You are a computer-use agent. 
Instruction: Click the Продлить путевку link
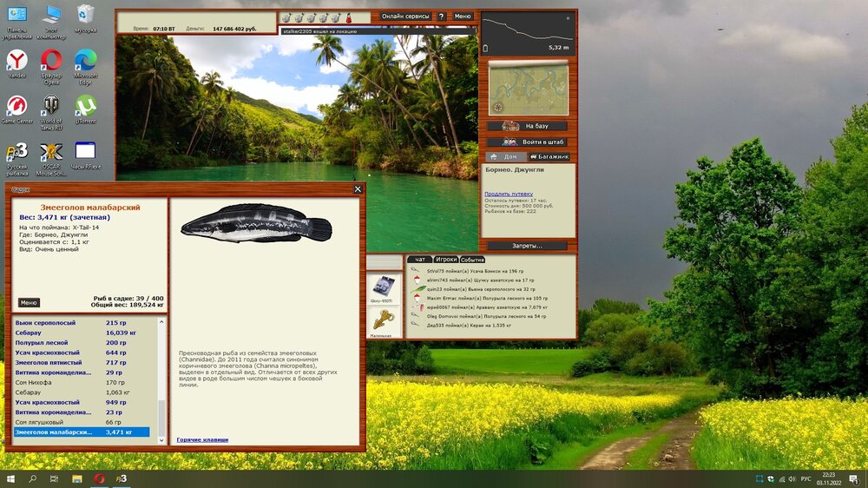pyautogui.click(x=509, y=194)
